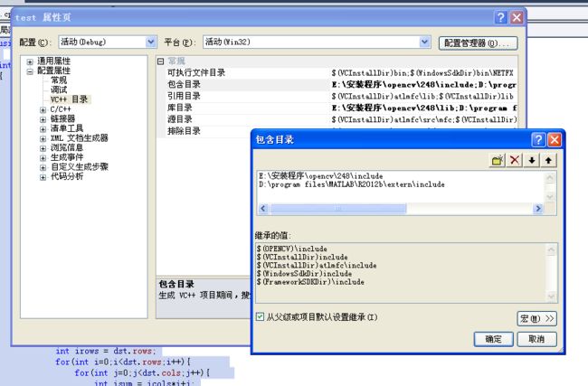Click the MATLAB R2012b extern include line
Viewport: 588px width, 386px height.
pyautogui.click(x=352, y=184)
